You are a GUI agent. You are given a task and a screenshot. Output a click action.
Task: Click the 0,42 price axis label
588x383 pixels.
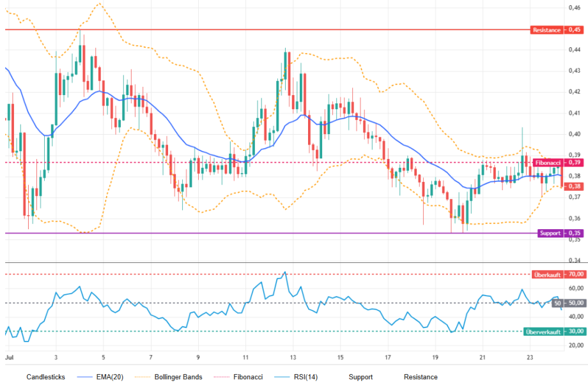[x=575, y=91]
